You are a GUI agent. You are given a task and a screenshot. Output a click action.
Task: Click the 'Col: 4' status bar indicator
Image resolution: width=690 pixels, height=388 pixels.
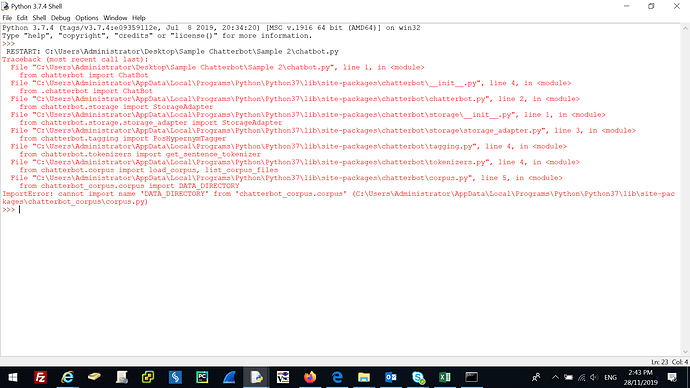680,362
